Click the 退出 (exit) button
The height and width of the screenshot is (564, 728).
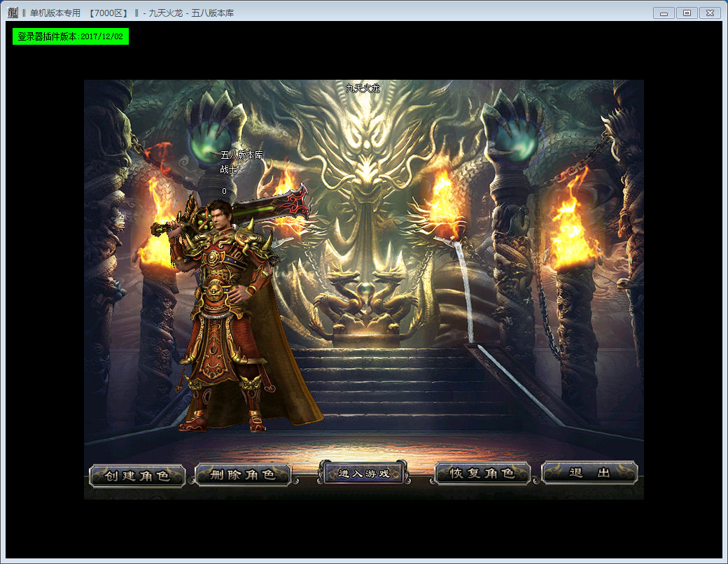[589, 472]
